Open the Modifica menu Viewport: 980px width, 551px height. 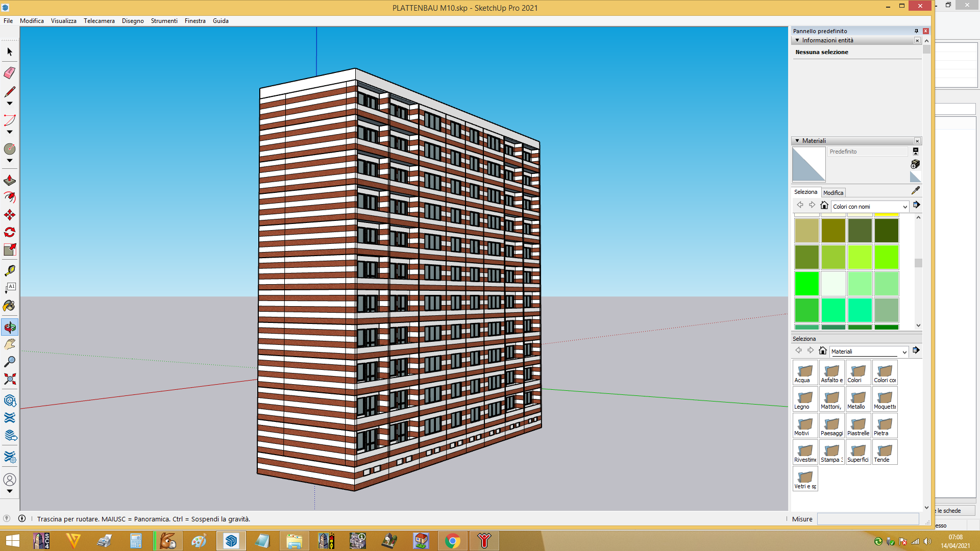point(32,21)
